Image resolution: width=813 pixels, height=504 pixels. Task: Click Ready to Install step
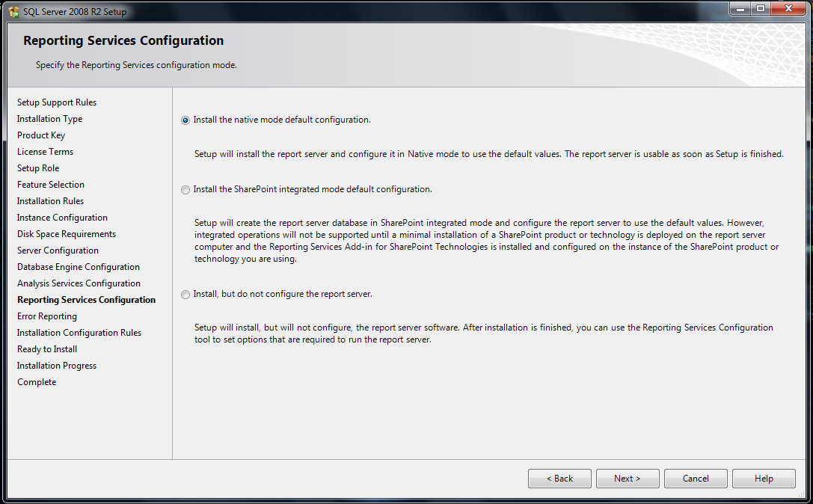[x=46, y=349]
